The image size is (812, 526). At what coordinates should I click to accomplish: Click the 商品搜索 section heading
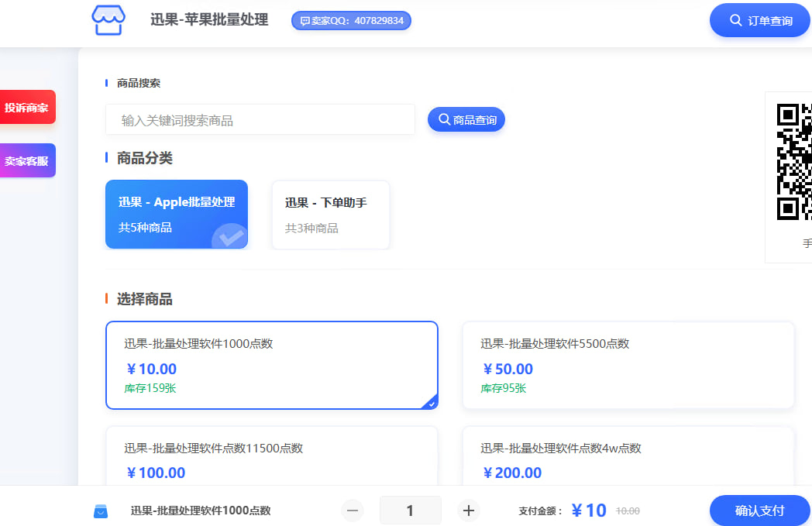click(x=138, y=83)
